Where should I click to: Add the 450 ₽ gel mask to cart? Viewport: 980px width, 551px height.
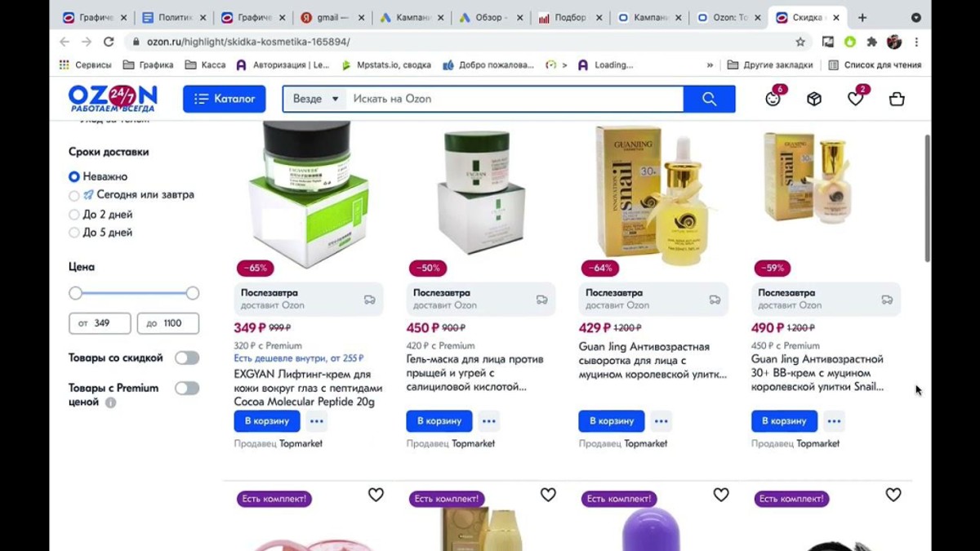click(439, 421)
